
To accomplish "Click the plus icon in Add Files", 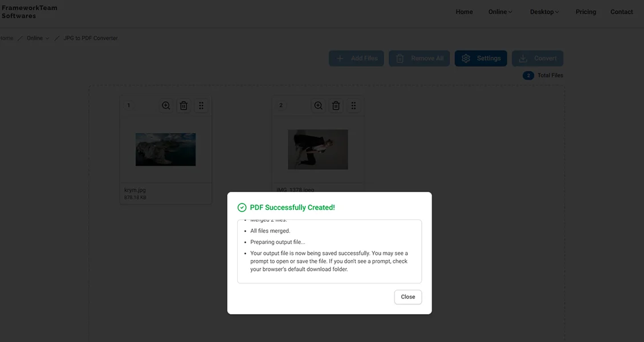I will tap(340, 58).
